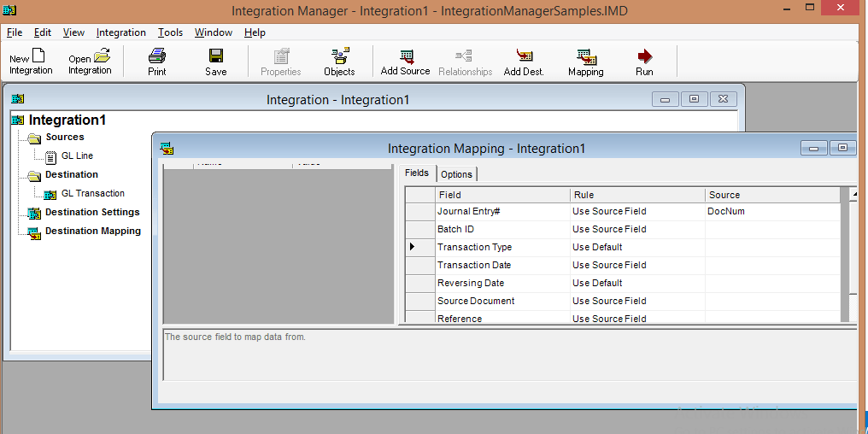Select the Sources tree node label
Image resolution: width=868 pixels, height=434 pixels.
(65, 137)
